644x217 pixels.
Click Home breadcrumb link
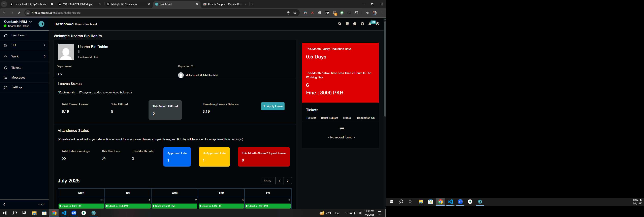click(78, 24)
